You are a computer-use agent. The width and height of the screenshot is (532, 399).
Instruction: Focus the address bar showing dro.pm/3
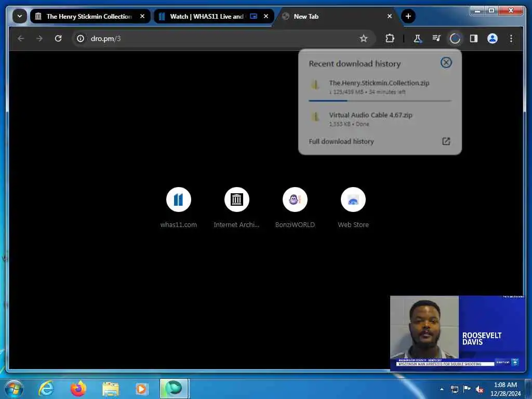click(224, 38)
